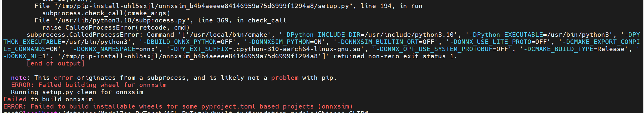
Task: Click the -DONNX_USE_LITE_PROTO=OFF argument
Action: tap(499, 42)
